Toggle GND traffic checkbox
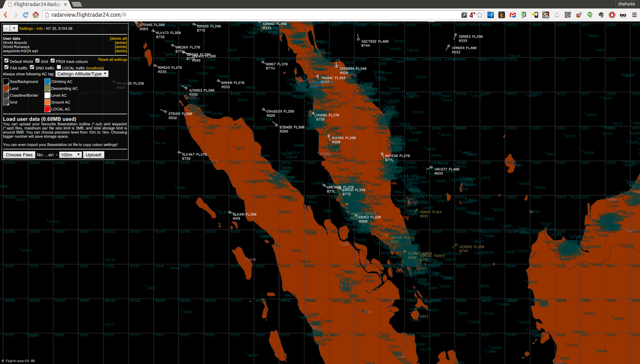640x364 pixels. 32,67
